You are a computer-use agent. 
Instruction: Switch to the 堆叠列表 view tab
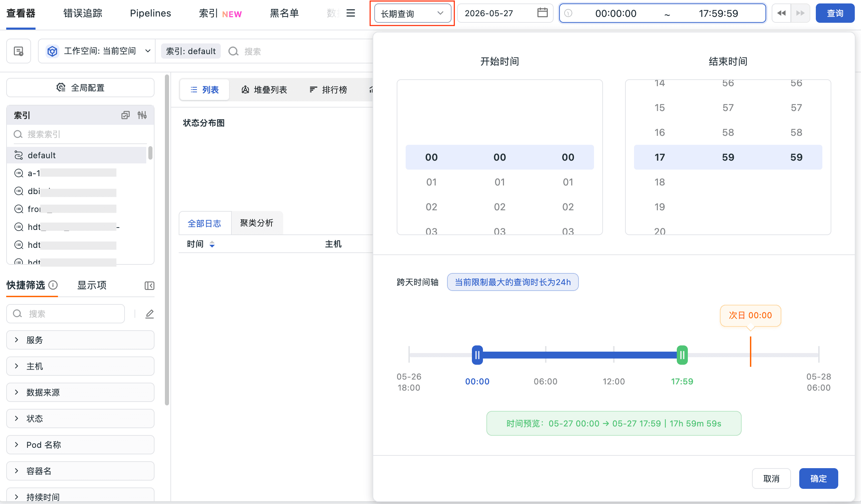[264, 90]
